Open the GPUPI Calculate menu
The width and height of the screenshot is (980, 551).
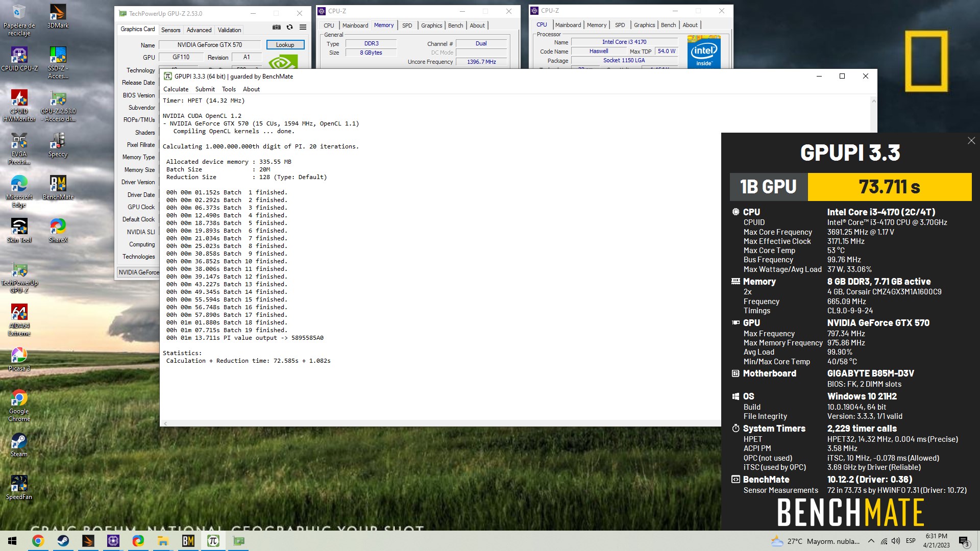(x=176, y=89)
